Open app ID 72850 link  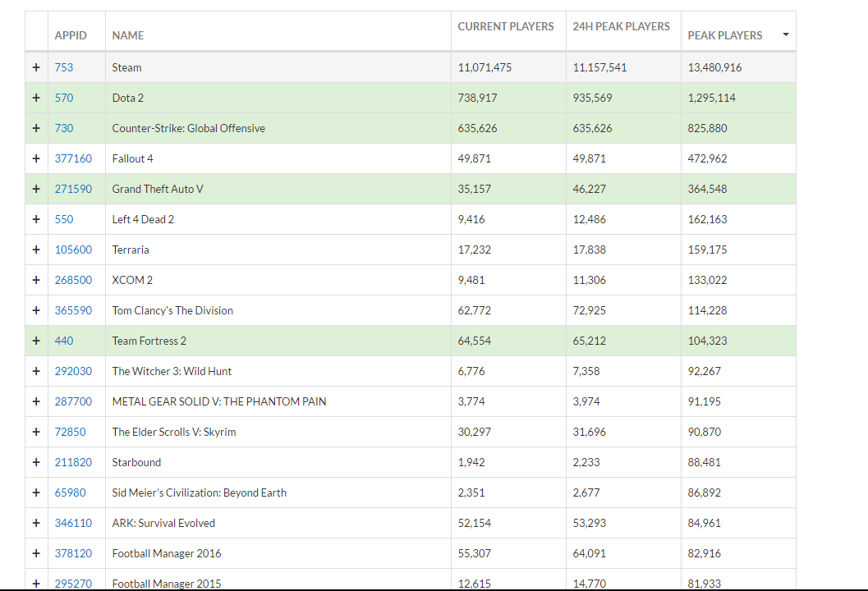pos(70,432)
